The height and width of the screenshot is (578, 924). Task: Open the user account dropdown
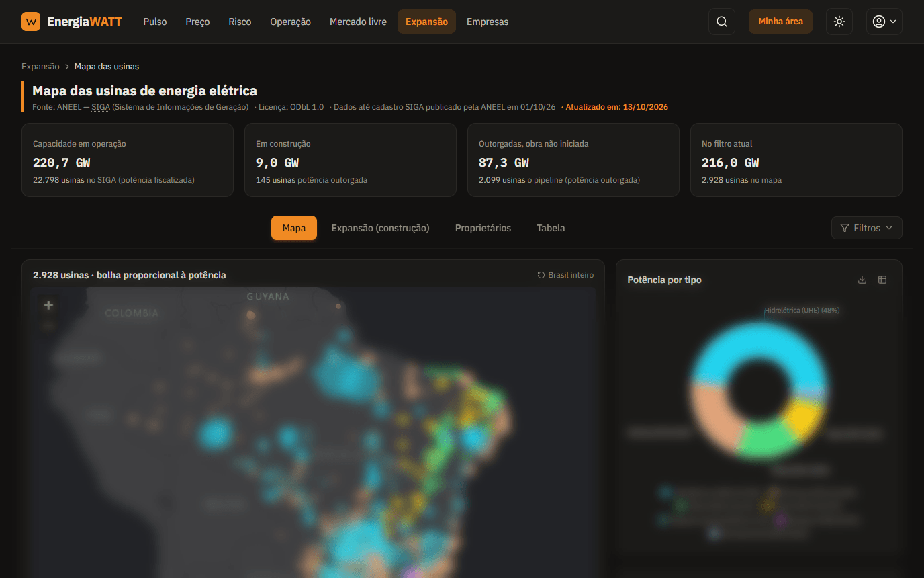(884, 22)
